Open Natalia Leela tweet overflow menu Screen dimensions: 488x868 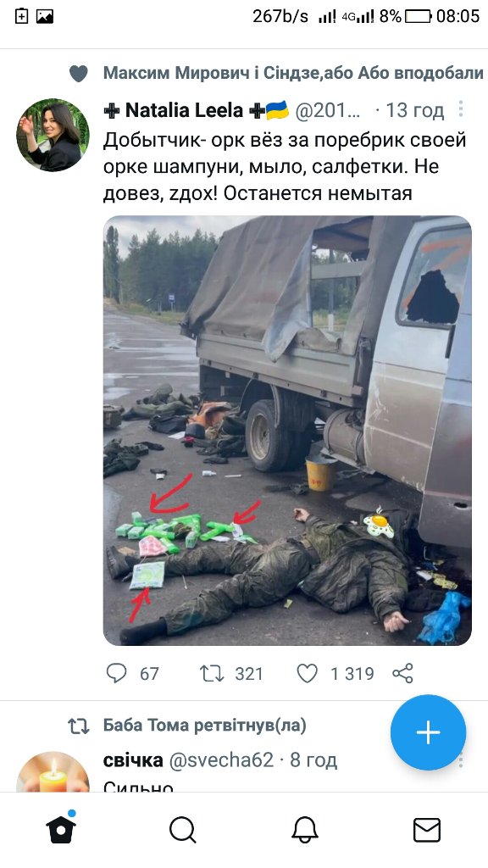coord(460,109)
